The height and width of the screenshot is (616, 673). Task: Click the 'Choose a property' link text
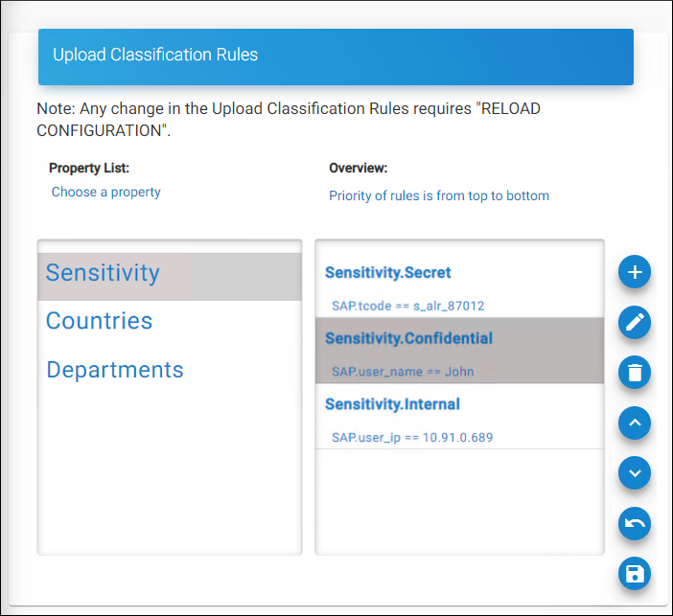(106, 193)
